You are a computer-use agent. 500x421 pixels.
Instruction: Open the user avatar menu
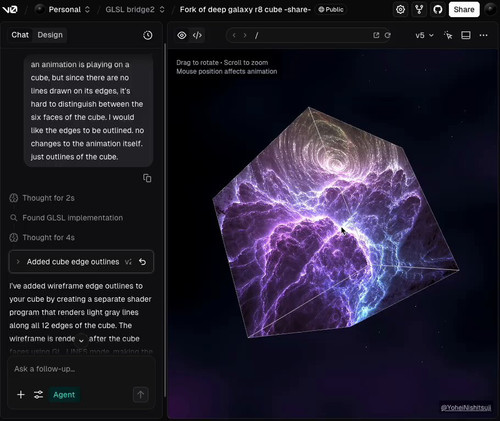pyautogui.click(x=490, y=10)
